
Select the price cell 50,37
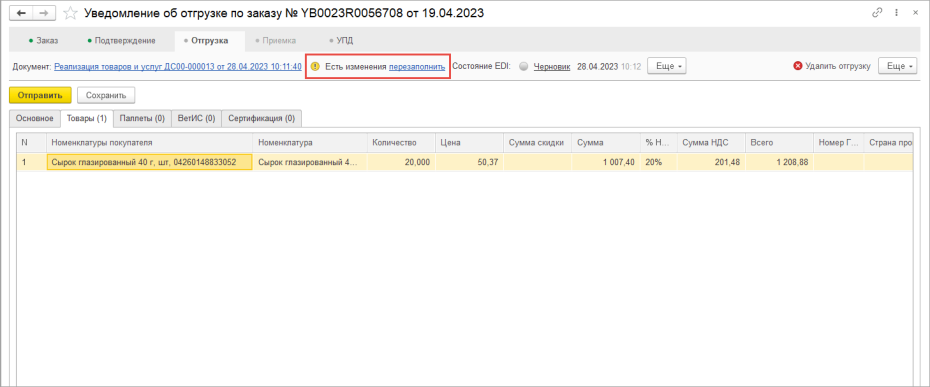[x=469, y=162]
